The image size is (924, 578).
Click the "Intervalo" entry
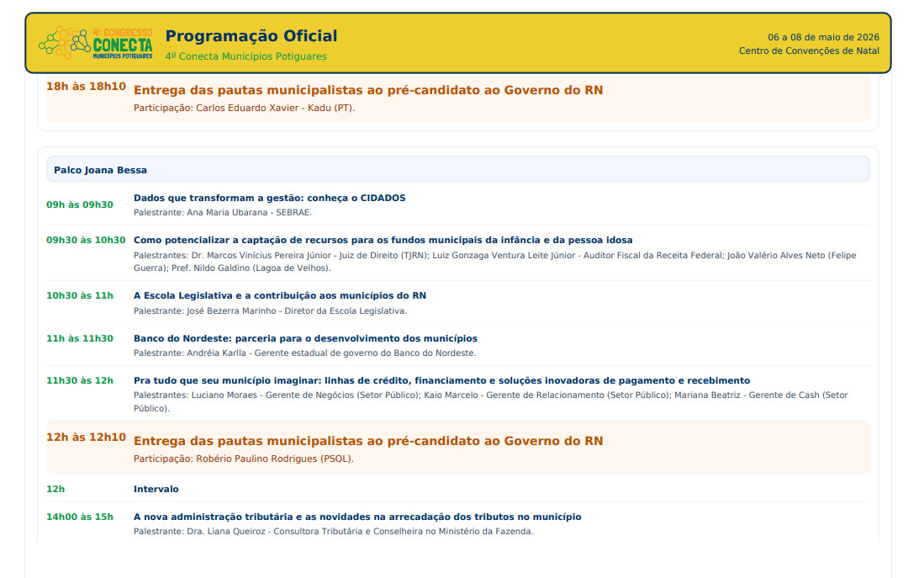coord(156,489)
